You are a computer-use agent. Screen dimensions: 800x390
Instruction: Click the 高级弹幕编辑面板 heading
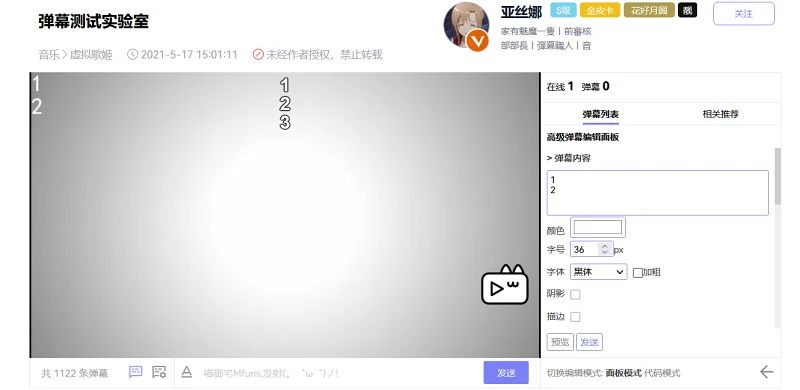583,137
